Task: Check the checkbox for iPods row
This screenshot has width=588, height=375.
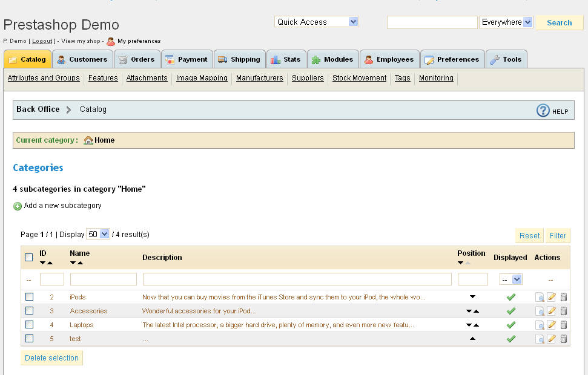Action: pyautogui.click(x=29, y=297)
